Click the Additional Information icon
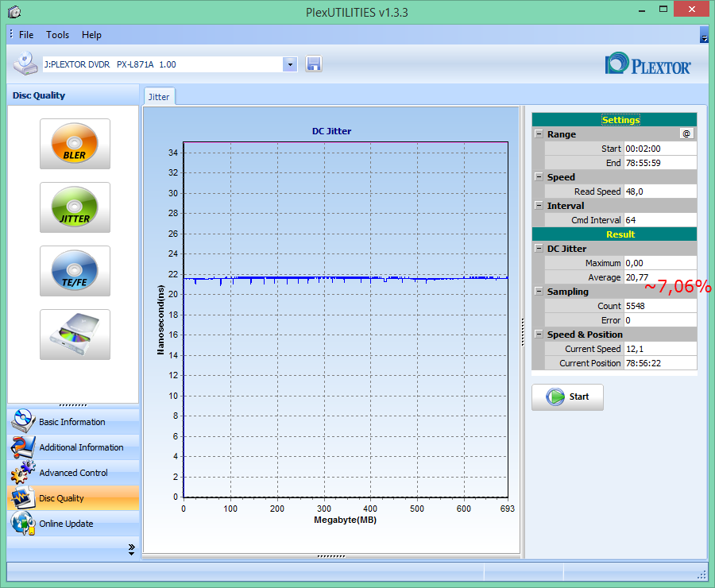Image resolution: width=715 pixels, height=588 pixels. 23,447
